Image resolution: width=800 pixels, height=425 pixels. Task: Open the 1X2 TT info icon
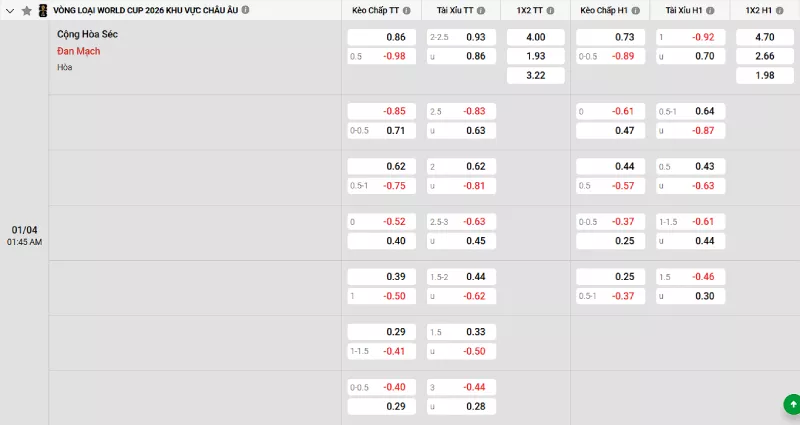(552, 10)
